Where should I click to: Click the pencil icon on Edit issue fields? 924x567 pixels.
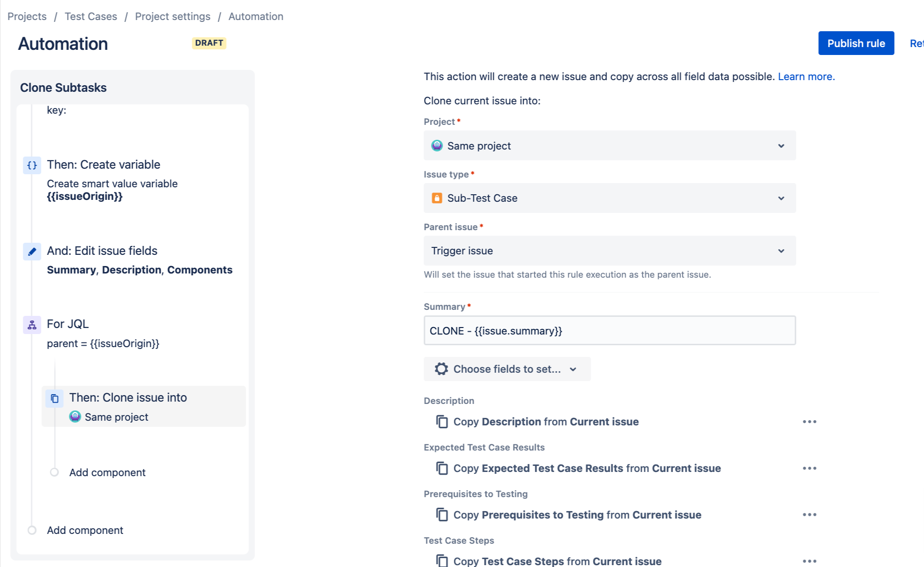click(32, 251)
